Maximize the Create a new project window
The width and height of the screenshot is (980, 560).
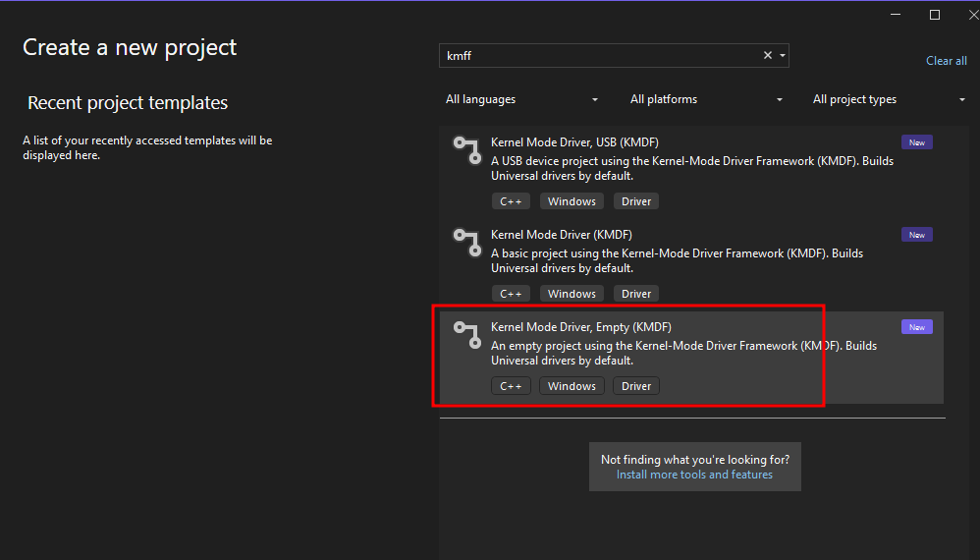pyautogui.click(x=934, y=15)
